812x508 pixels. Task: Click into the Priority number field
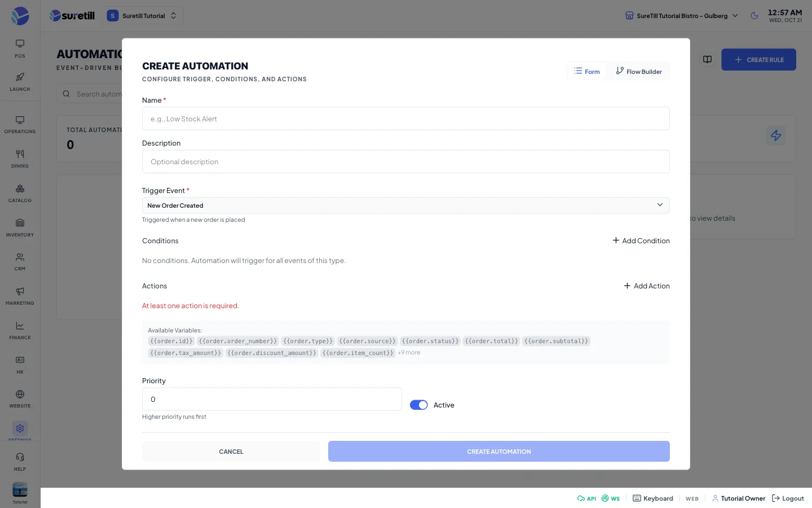[272, 399]
